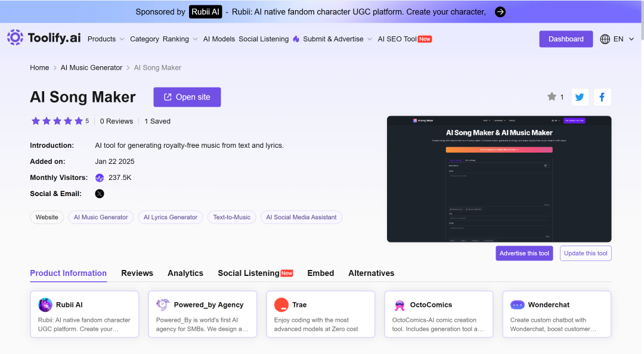Click the Rubii AI avatar icon
Image resolution: width=644 pixels, height=354 pixels.
(x=45, y=305)
